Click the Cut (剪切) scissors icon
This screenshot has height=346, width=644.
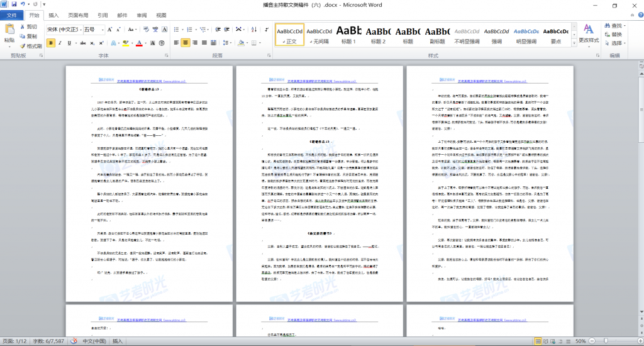coord(23,27)
